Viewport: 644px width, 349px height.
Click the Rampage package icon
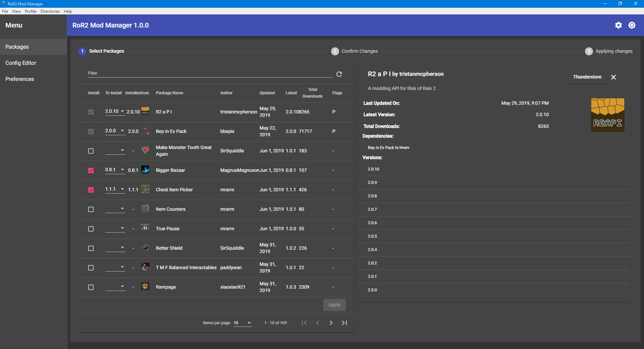(145, 286)
